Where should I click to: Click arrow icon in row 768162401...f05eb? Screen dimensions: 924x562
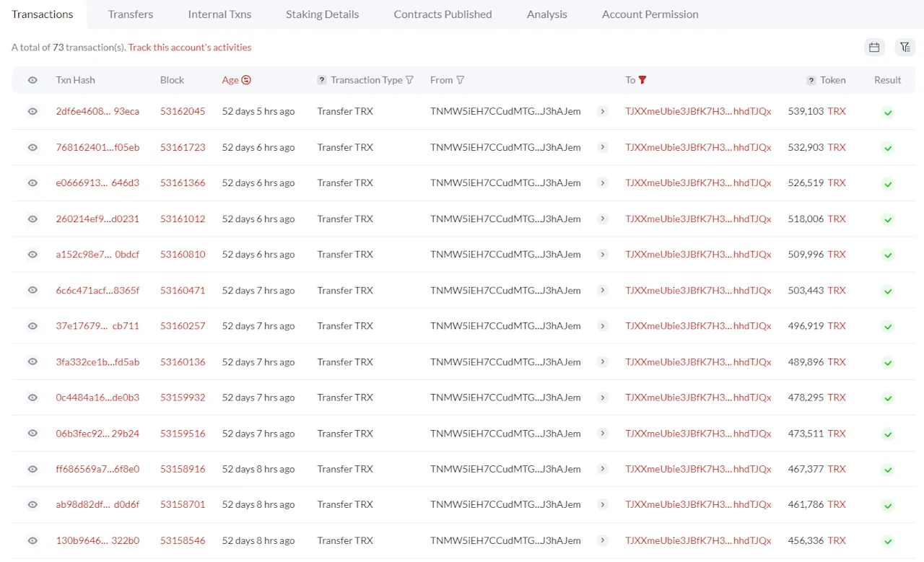click(603, 147)
